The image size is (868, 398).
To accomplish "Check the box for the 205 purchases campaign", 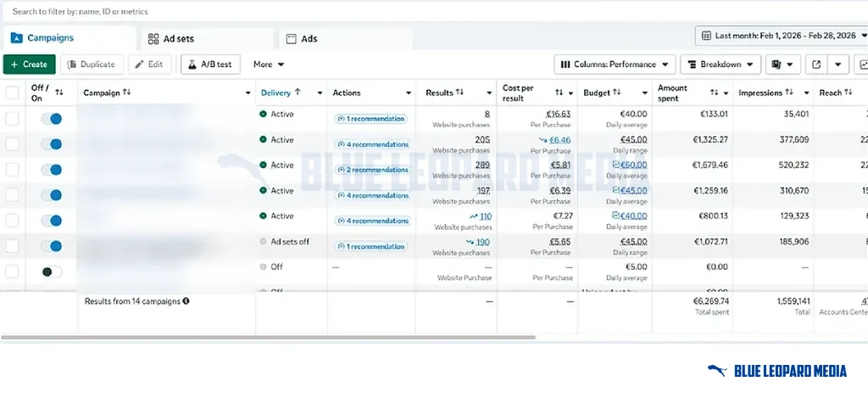I will (x=12, y=144).
